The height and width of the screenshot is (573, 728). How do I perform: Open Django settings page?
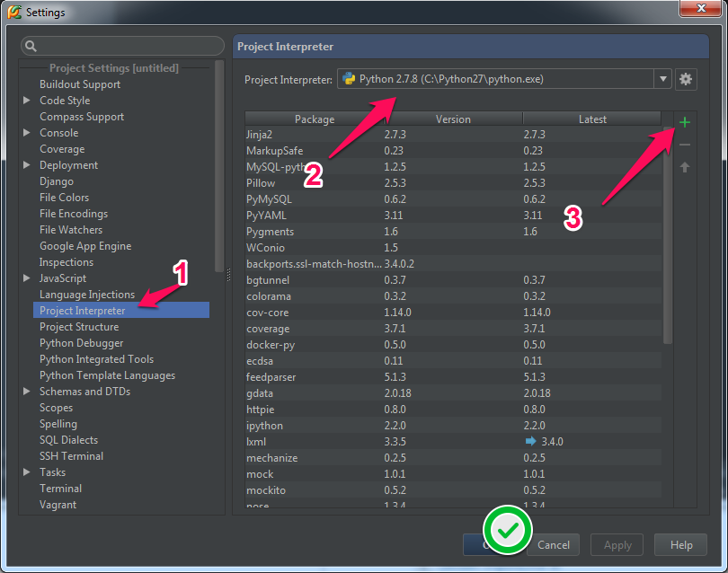pos(57,181)
